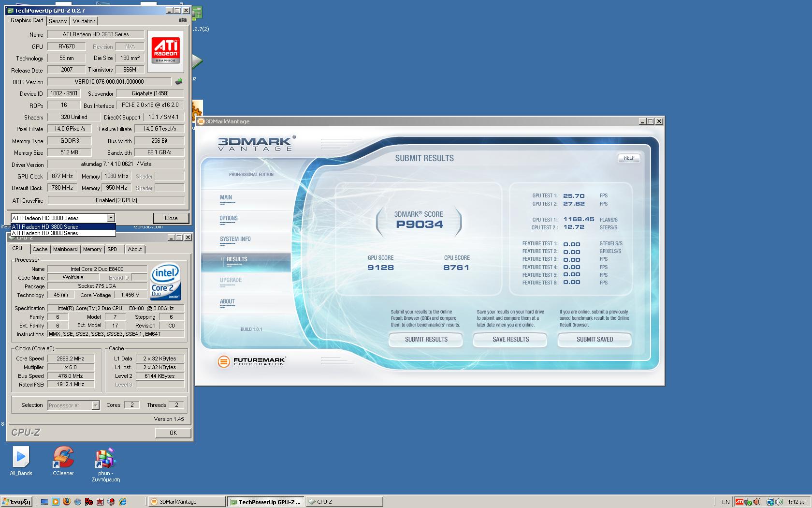Click the taskbar clock showing 4:42
This screenshot has width=812, height=508.
(x=796, y=502)
